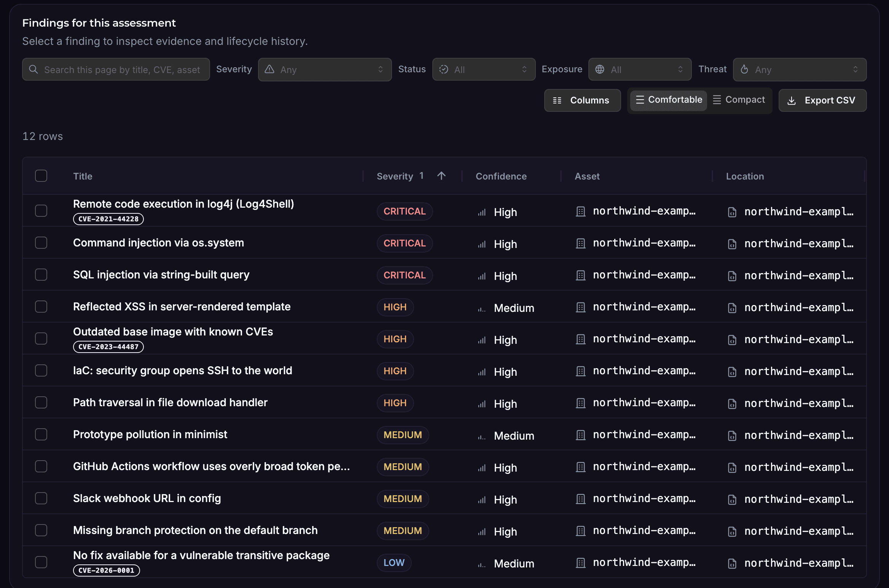Toggle the select-all checkbox in table header

[x=41, y=176]
